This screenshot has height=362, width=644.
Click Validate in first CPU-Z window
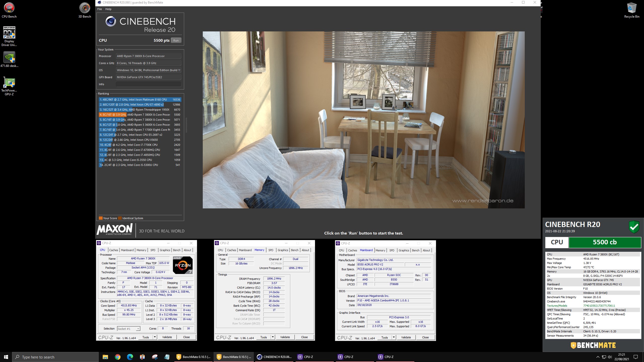pyautogui.click(x=167, y=337)
